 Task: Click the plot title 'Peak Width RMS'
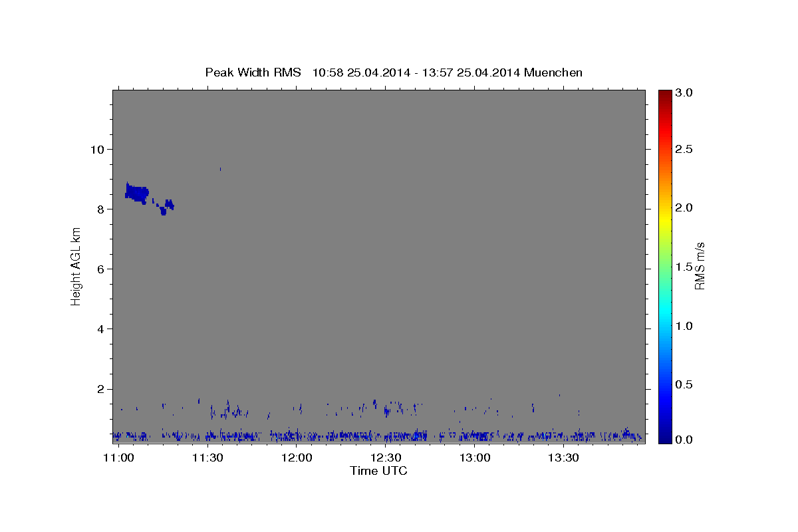253,72
